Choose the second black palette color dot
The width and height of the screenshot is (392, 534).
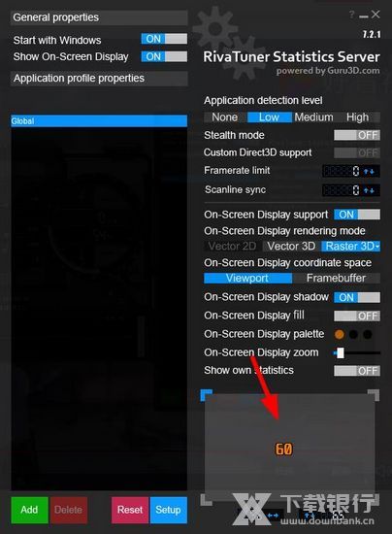click(368, 334)
